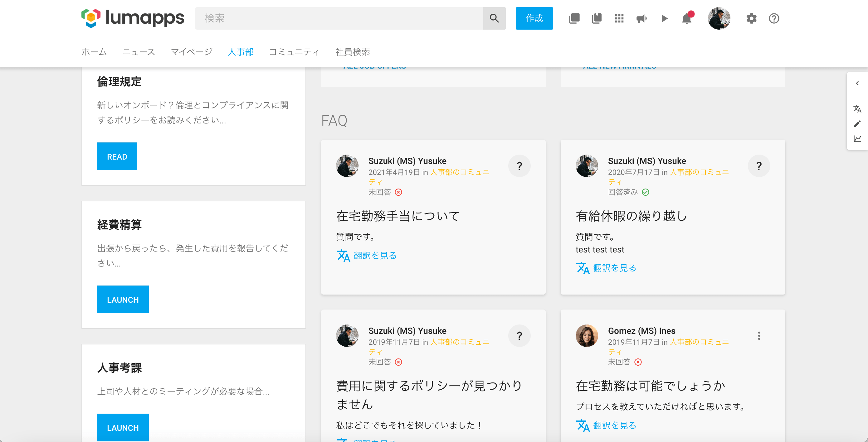This screenshot has height=442, width=868.
Task: Open the analytics chart icon in side panel
Action: [x=857, y=139]
